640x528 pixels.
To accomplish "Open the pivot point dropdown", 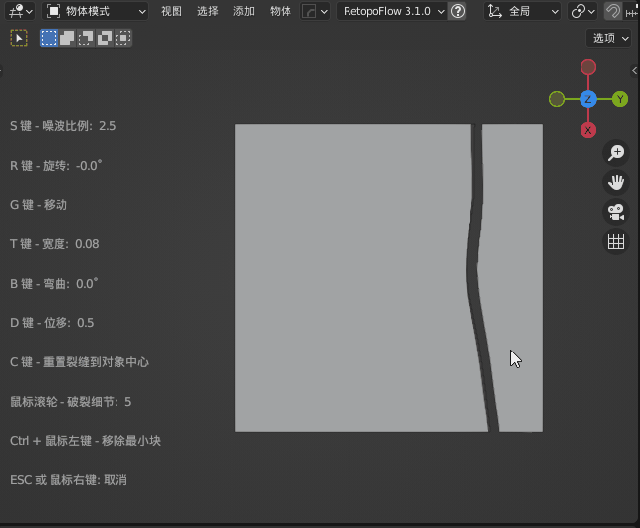I will pyautogui.click(x=582, y=11).
